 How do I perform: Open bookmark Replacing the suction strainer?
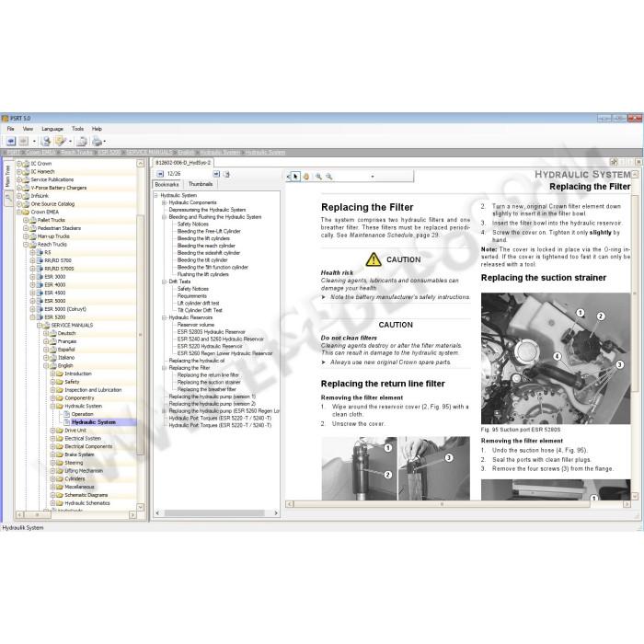click(x=209, y=383)
